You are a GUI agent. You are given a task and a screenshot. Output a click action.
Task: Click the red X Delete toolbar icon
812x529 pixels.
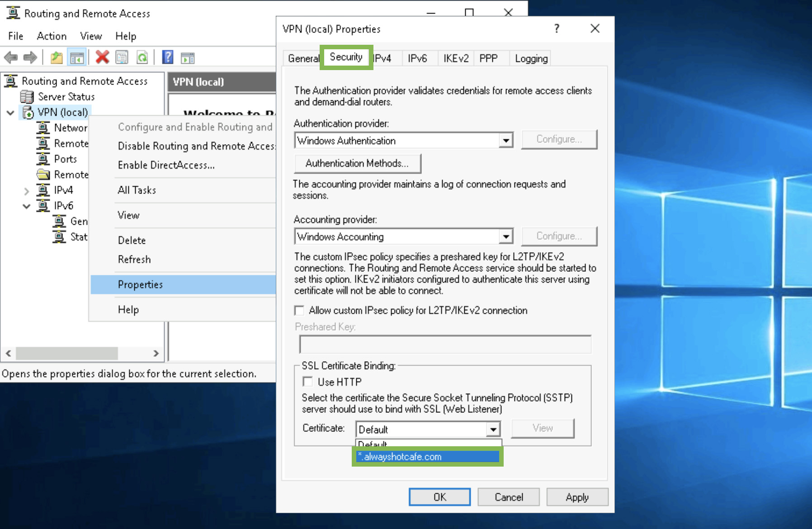pyautogui.click(x=103, y=57)
